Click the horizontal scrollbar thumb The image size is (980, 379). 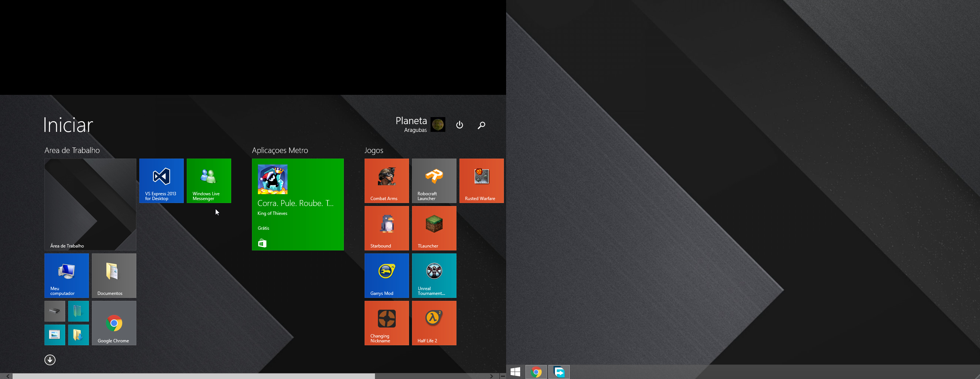click(194, 376)
